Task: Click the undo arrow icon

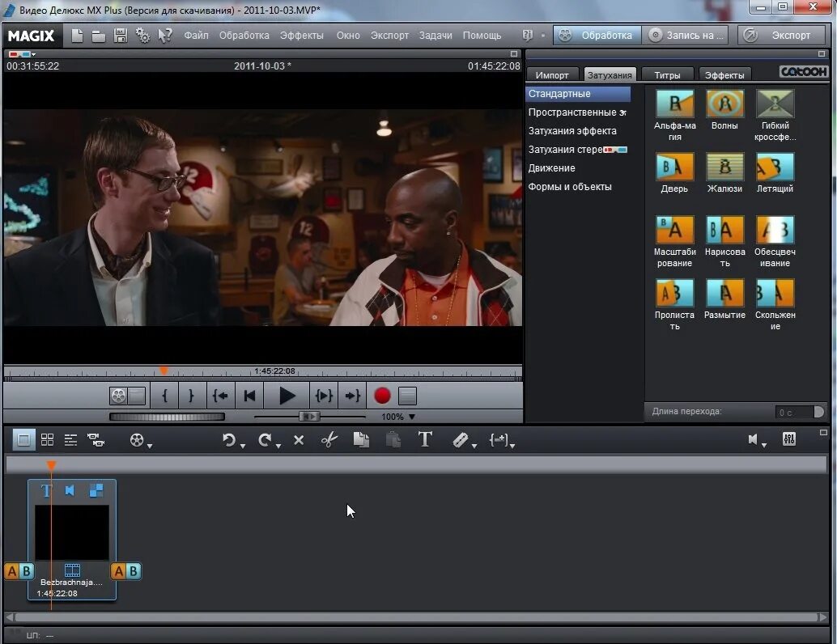Action: pos(229,439)
